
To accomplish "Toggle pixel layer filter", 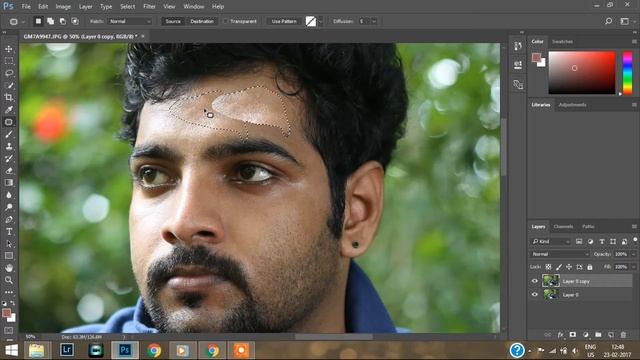I will [579, 242].
